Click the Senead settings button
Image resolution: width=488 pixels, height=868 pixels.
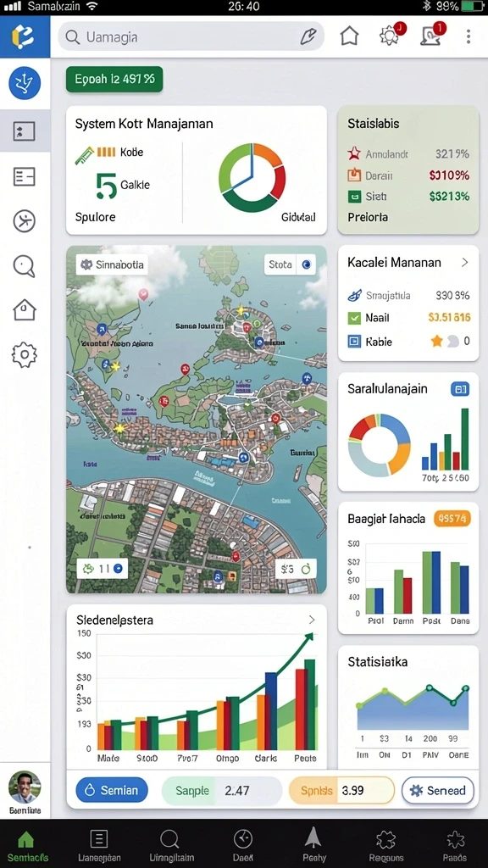[x=438, y=790]
